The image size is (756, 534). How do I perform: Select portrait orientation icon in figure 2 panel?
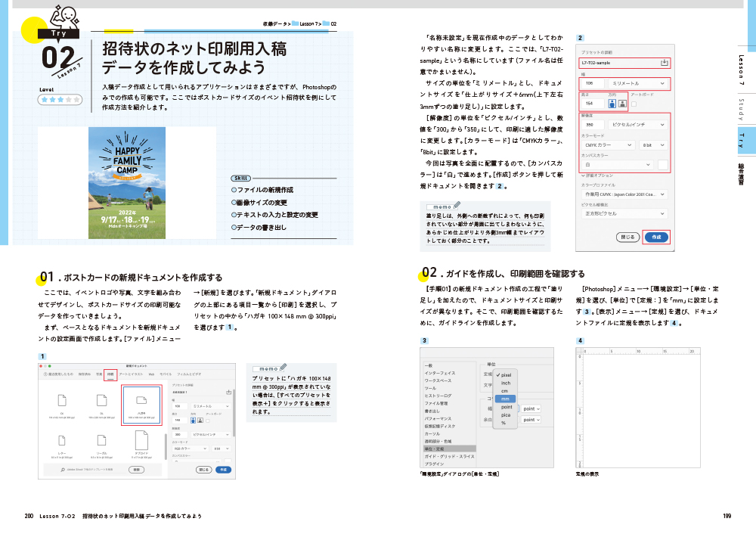coord(612,104)
